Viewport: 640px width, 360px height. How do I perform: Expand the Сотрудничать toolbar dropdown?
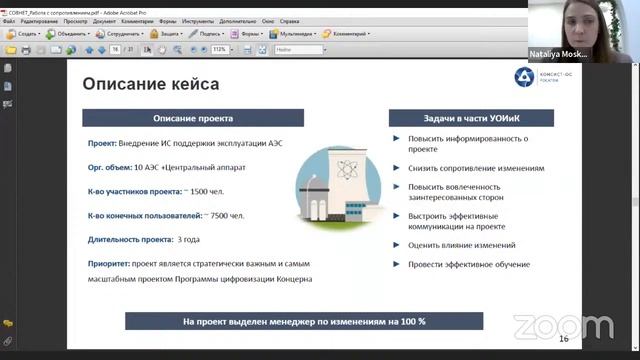142,34
